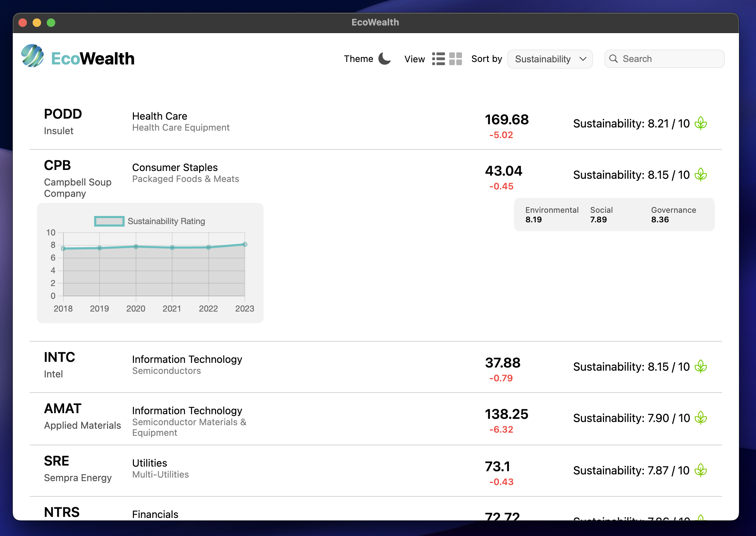Toggle dark theme with moon icon
This screenshot has width=756, height=536.
pyautogui.click(x=384, y=59)
